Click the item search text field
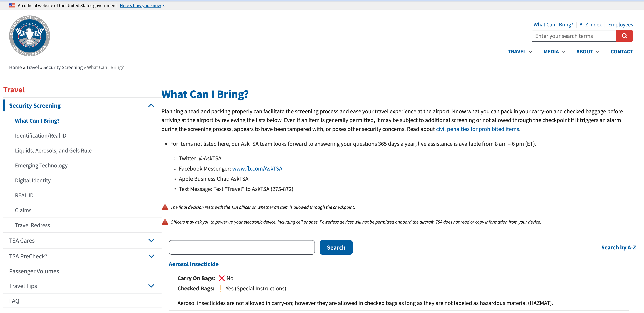Image resolution: width=644 pixels, height=313 pixels. point(241,247)
